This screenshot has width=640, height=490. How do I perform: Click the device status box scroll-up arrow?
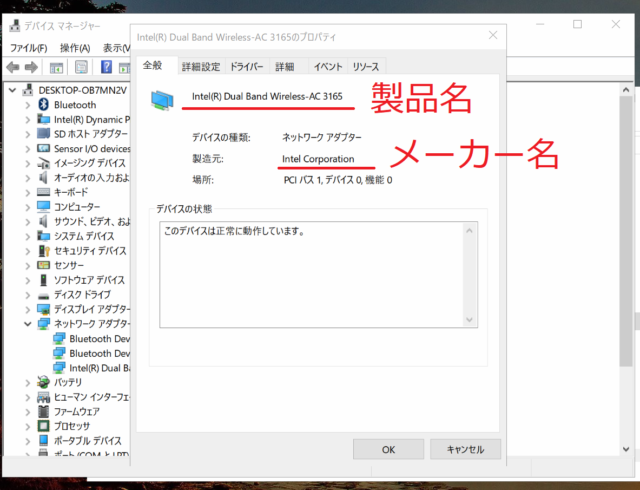click(469, 231)
